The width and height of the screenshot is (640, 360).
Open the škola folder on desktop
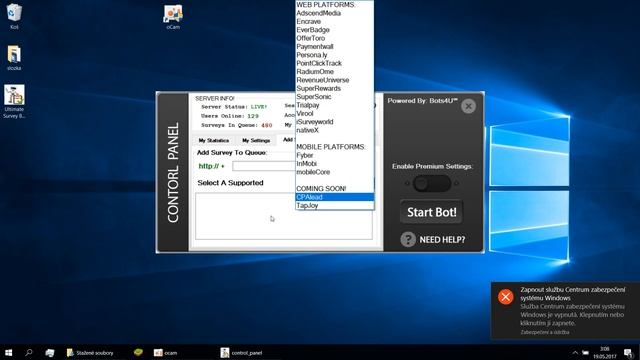(14, 58)
